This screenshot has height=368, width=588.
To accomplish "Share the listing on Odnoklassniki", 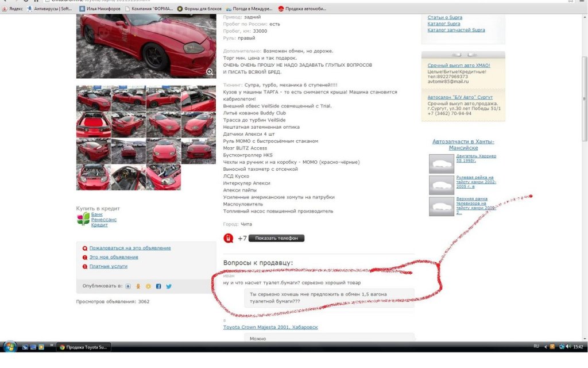I will (138, 286).
